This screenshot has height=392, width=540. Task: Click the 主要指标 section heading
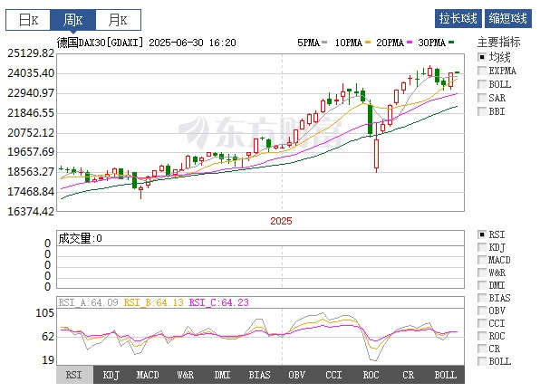(x=498, y=43)
